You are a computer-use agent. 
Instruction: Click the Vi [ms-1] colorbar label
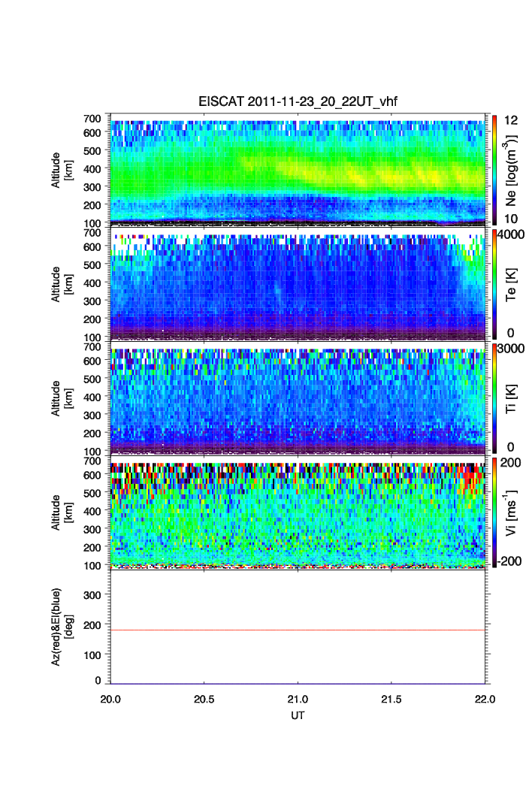tap(511, 513)
